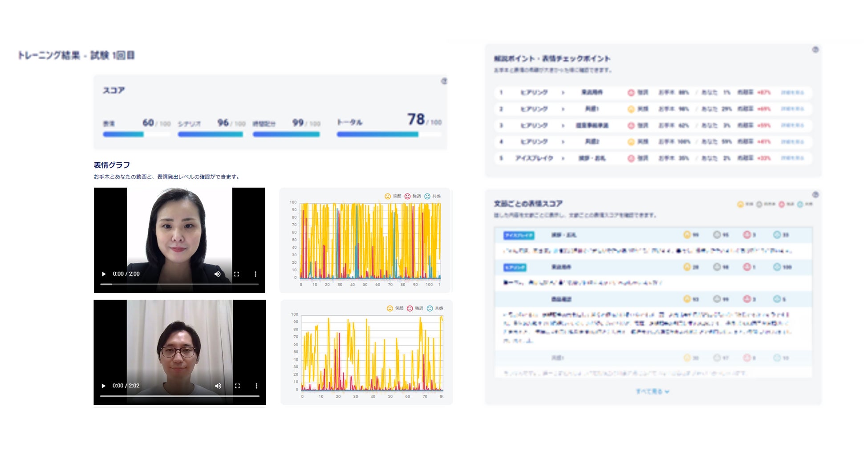Viewport: 868px width, 455px height.
Task: Open detail link in checkpoint row 4
Action: (792, 142)
